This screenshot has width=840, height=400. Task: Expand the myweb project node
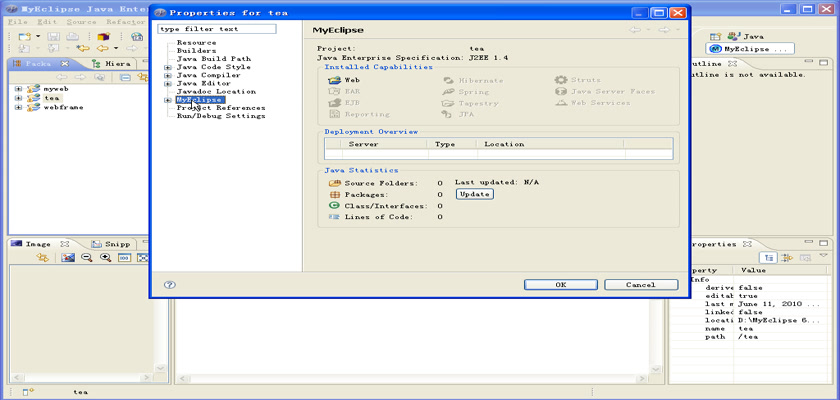click(19, 89)
